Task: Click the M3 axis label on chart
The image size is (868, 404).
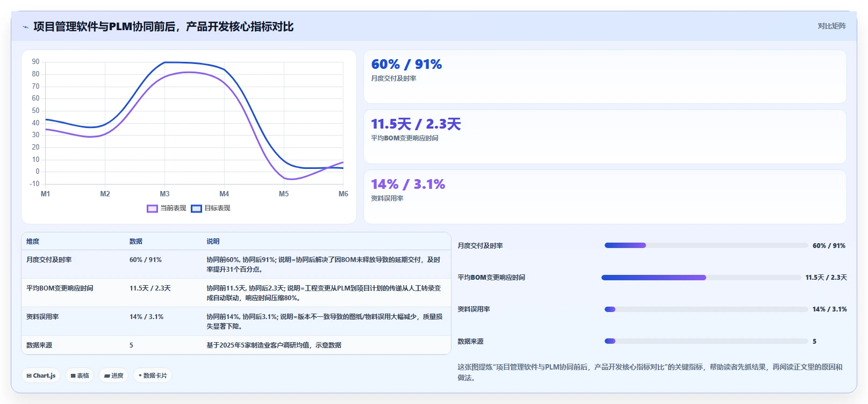Action: pyautogui.click(x=164, y=194)
